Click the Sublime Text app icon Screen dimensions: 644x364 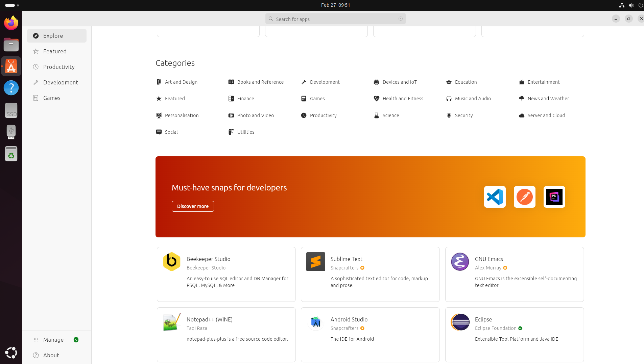[316, 262]
